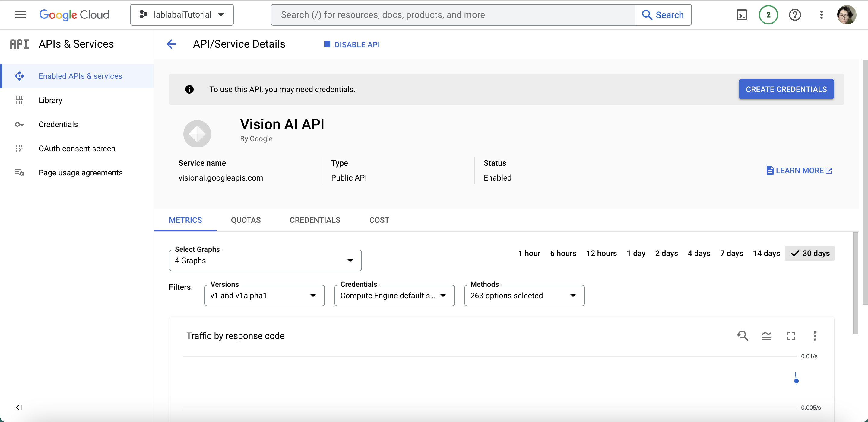868x422 pixels.
Task: Expand the Select Graphs dropdown
Action: click(265, 261)
